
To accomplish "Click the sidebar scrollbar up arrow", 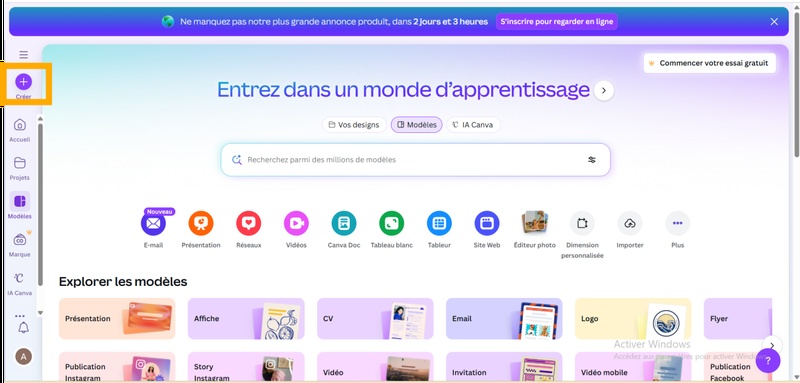I will click(40, 119).
